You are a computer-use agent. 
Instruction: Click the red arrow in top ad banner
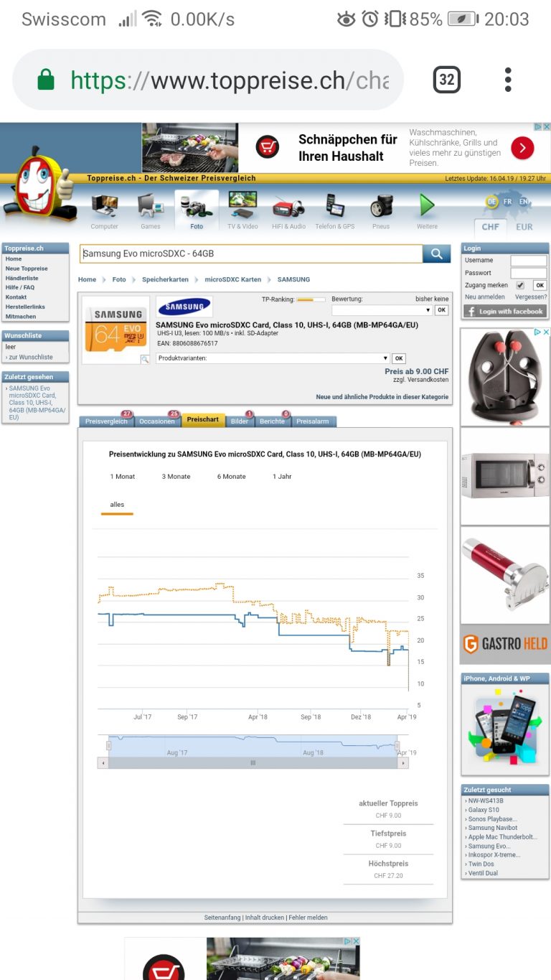click(x=522, y=148)
